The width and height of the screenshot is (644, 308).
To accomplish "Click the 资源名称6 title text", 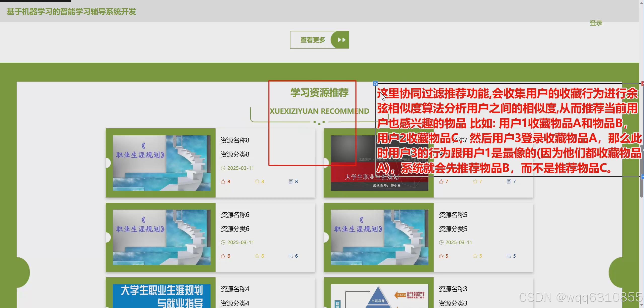I will [x=235, y=215].
